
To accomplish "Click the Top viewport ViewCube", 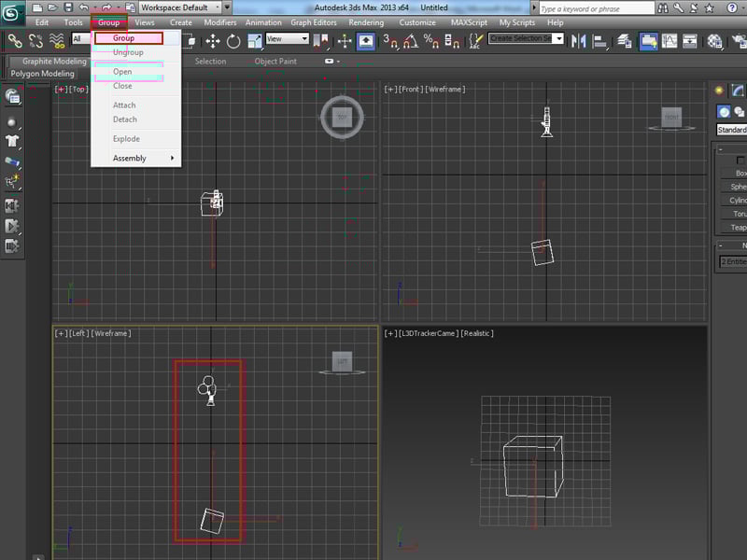I will [x=342, y=118].
